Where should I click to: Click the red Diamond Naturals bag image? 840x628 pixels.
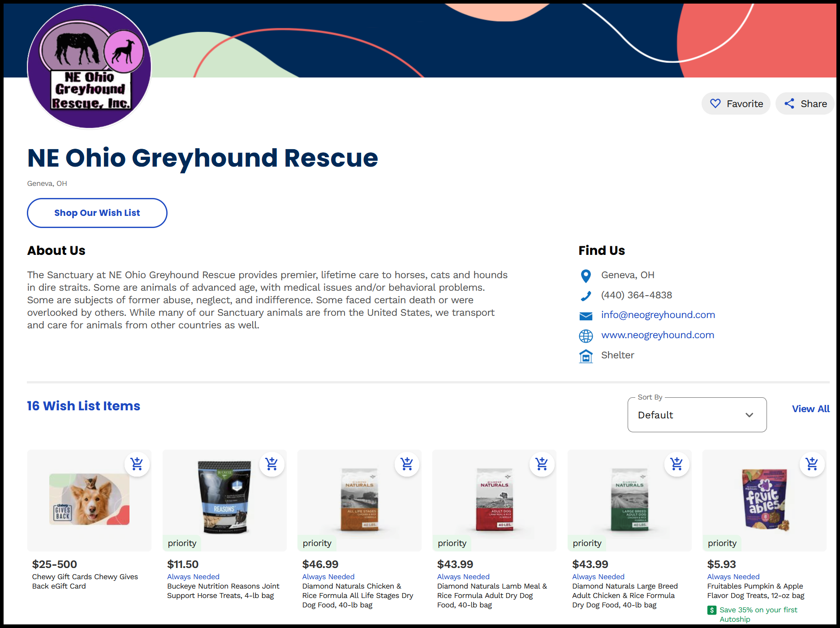coord(494,499)
